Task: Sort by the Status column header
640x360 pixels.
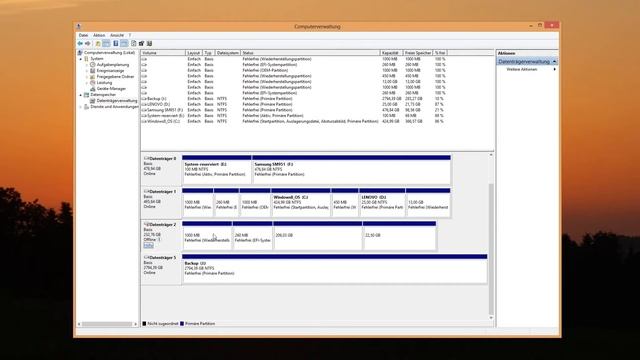Action: click(310, 53)
